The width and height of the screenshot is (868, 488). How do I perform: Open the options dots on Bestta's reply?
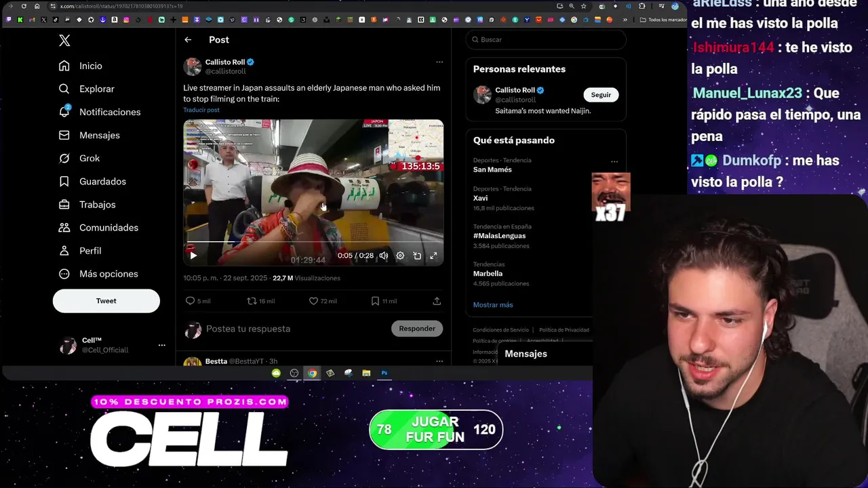coord(439,361)
